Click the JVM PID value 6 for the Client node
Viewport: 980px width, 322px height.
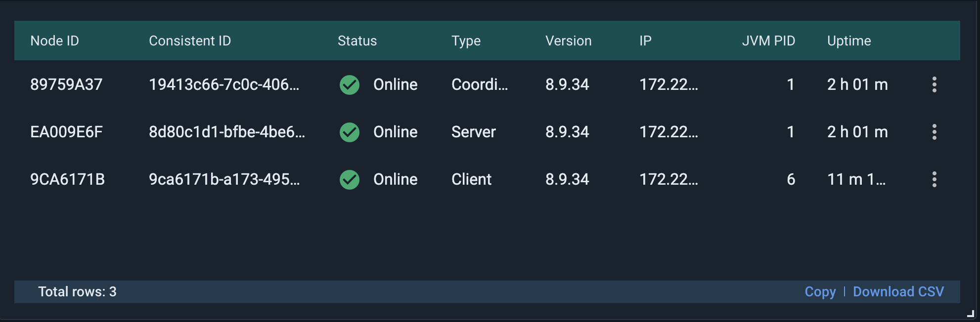[791, 179]
